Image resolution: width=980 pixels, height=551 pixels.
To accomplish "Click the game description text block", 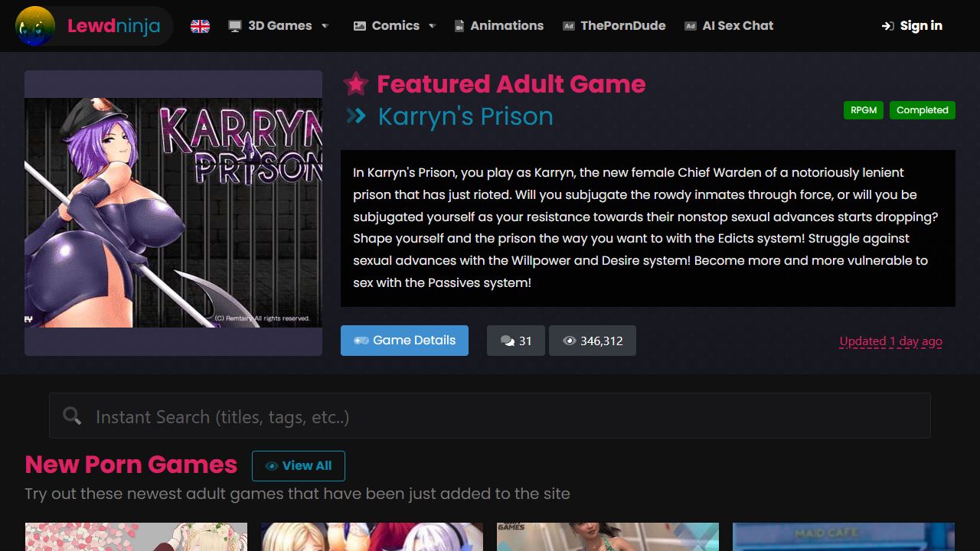I will click(648, 228).
